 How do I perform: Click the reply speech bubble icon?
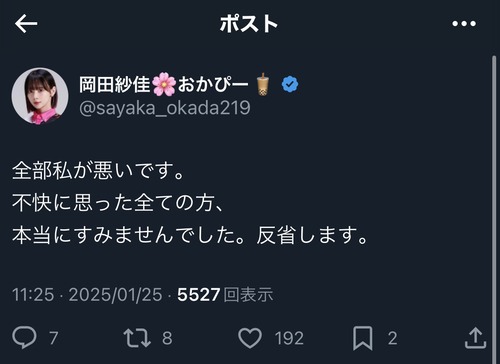[24, 337]
